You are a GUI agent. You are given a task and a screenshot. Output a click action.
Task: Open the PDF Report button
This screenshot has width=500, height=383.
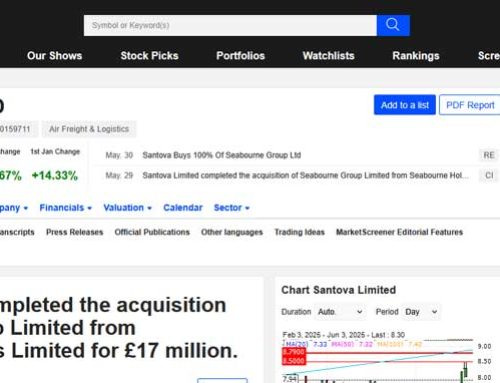pos(470,105)
